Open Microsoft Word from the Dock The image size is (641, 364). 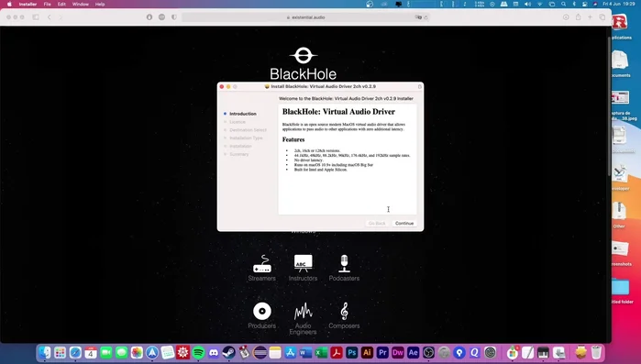pos(305,352)
